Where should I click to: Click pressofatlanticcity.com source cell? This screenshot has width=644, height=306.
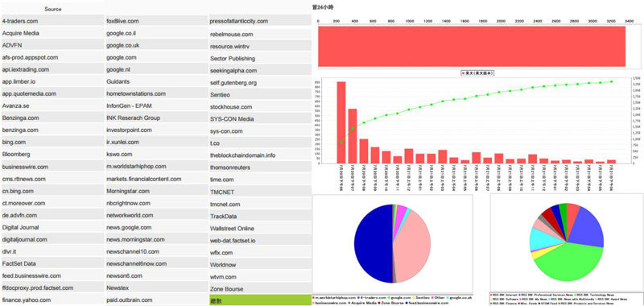[x=260, y=21]
